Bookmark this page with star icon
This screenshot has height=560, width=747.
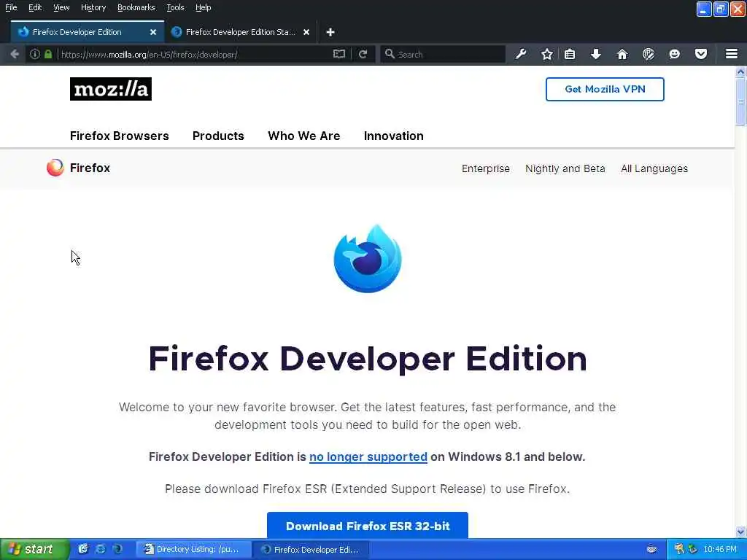[x=547, y=54]
